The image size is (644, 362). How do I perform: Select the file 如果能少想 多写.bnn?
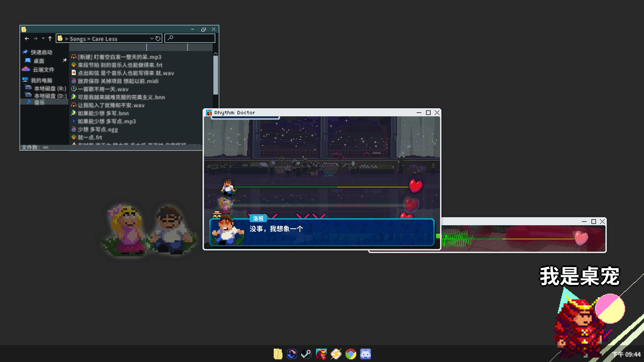(x=100, y=113)
